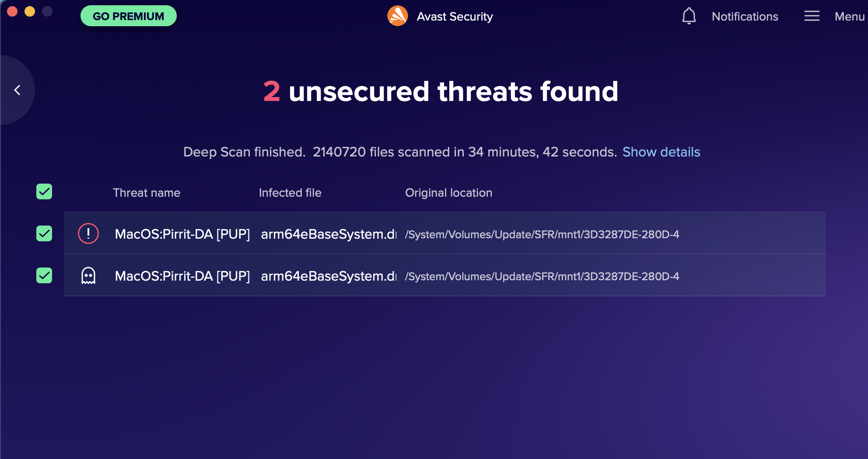This screenshot has width=868, height=459.
Task: Select the second threat's original location path
Action: click(x=542, y=276)
